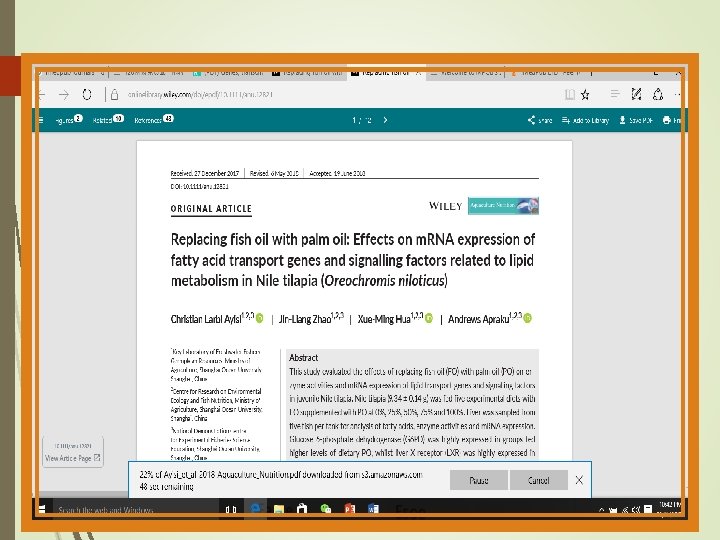Open WeChat icon in taskbar
This screenshot has height=540, width=720.
pos(326,509)
